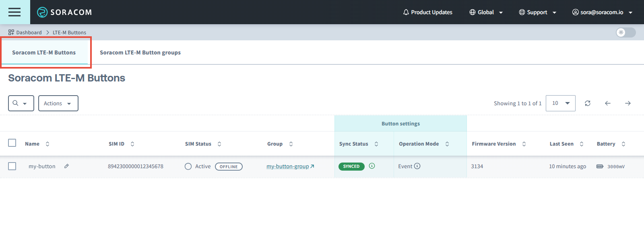The image size is (644, 242).
Task: Change rows per page from 10
Action: [x=560, y=103]
